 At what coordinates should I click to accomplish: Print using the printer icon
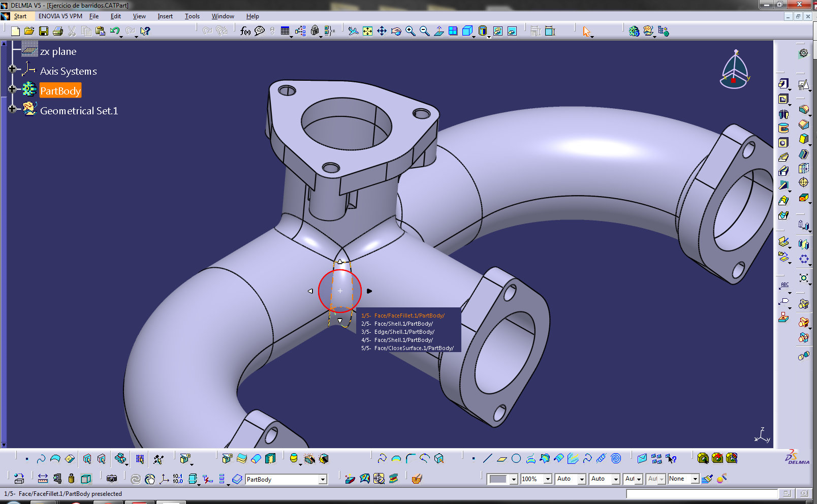tap(58, 31)
